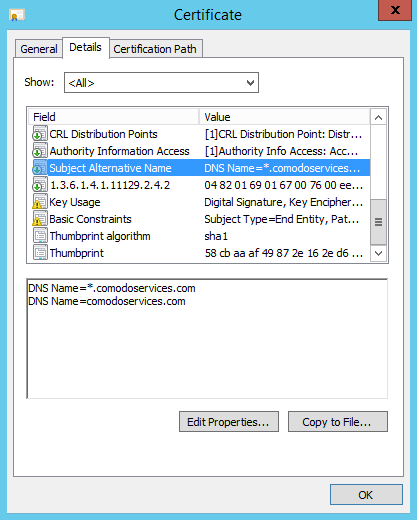
Task: Click the Thumbprint algorithm property icon
Action: click(x=40, y=236)
